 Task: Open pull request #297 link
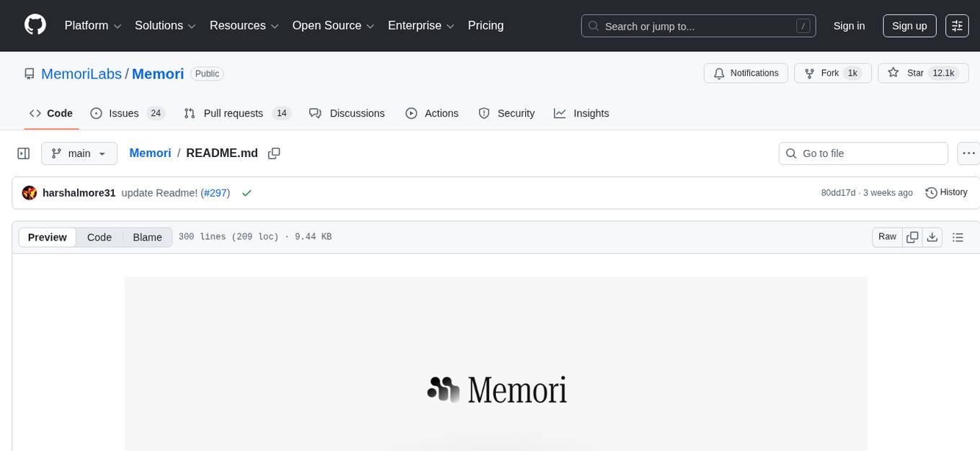215,192
